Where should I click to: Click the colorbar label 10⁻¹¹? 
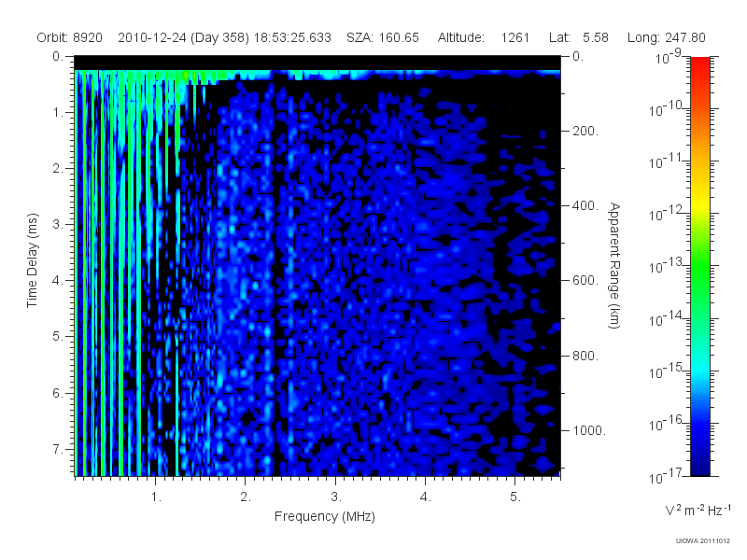[668, 161]
